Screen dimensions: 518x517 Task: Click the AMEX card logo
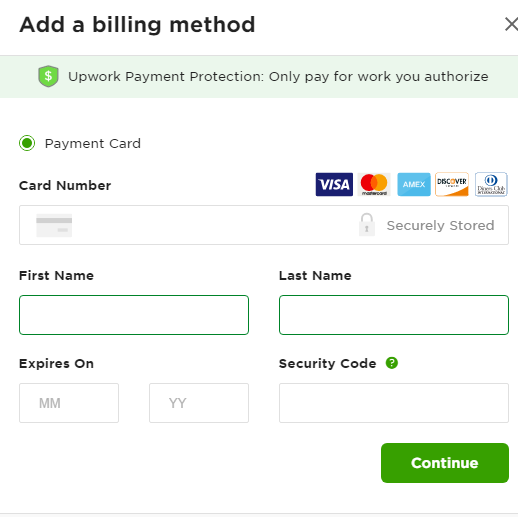click(x=414, y=184)
